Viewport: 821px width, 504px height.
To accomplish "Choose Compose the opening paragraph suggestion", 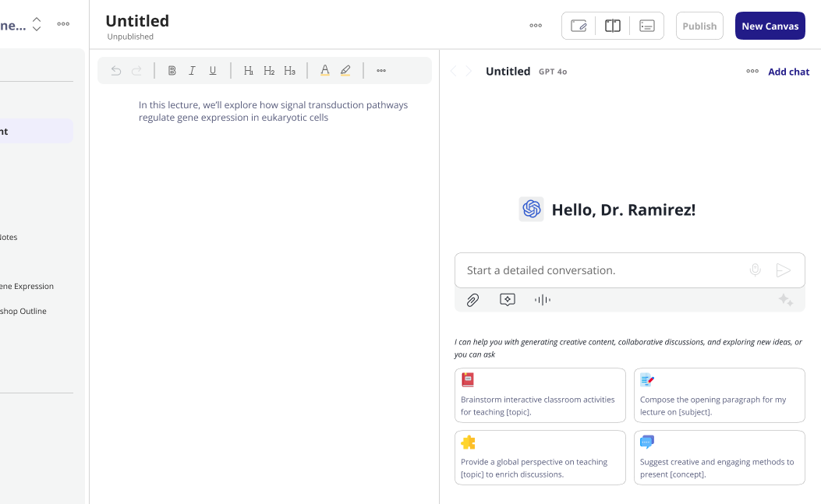I will pos(720,395).
